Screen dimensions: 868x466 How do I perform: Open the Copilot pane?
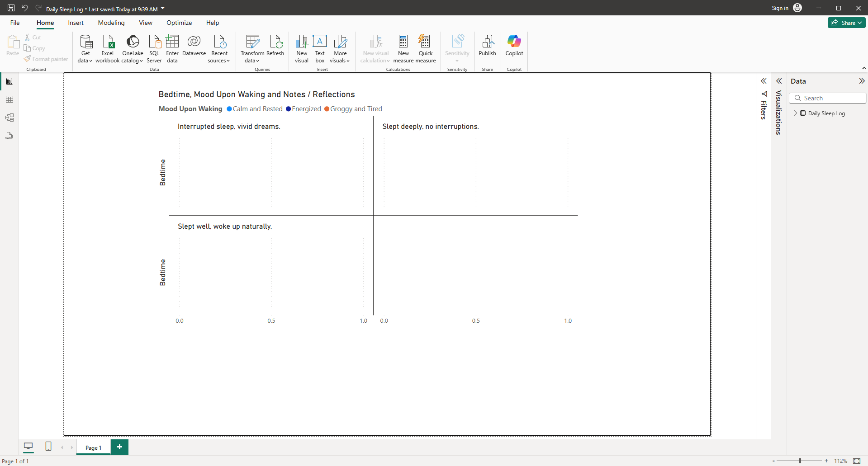(514, 42)
